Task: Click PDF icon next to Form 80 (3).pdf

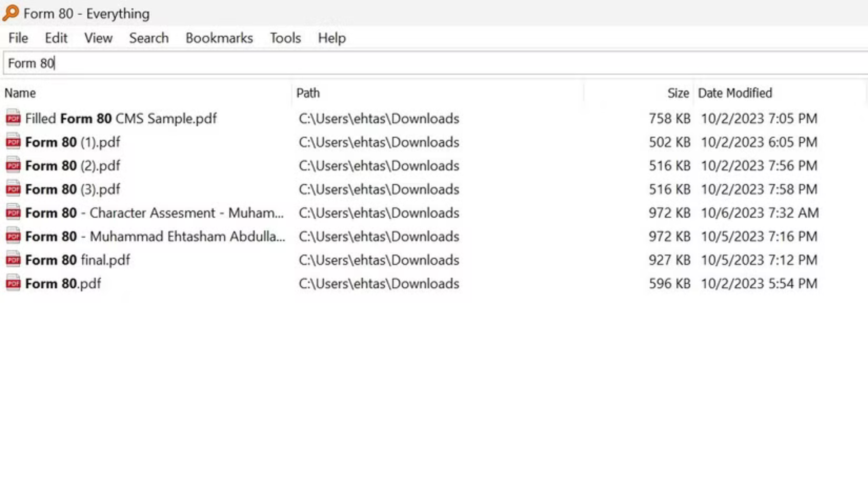Action: point(13,189)
